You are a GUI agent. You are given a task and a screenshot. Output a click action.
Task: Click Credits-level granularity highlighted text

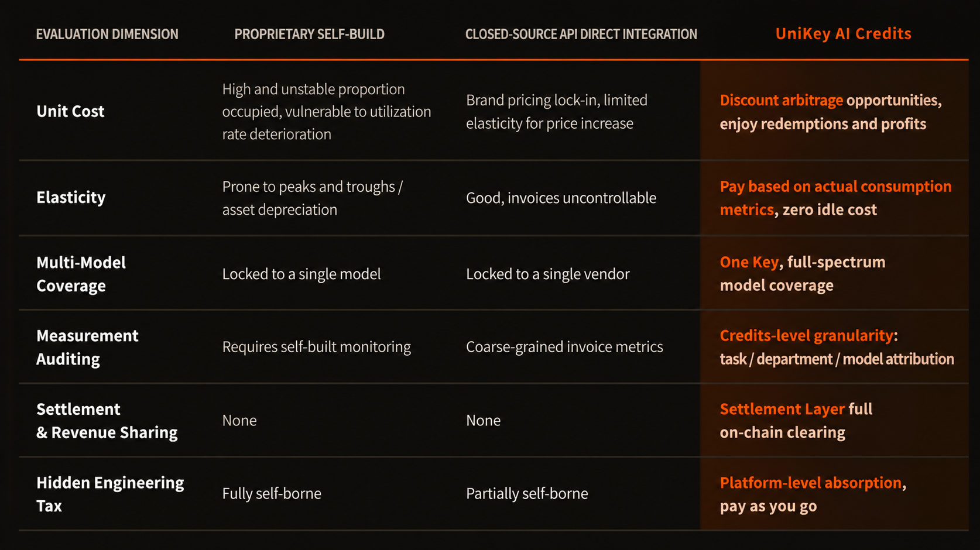point(806,336)
